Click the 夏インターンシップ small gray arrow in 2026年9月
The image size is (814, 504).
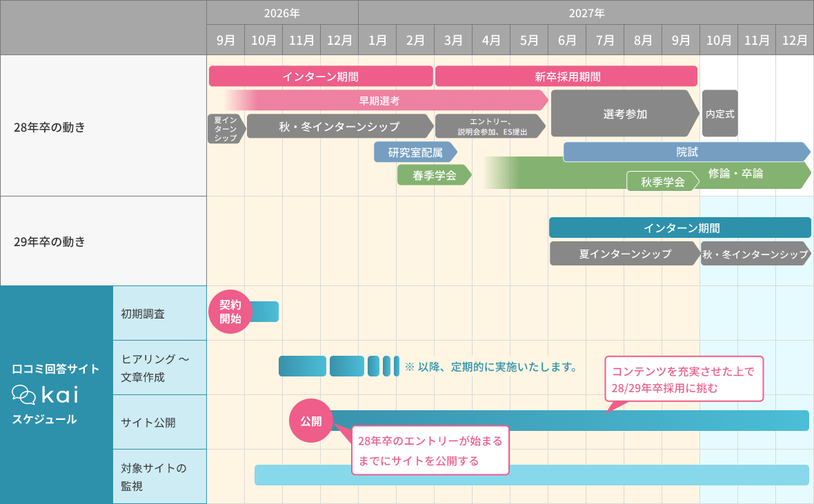point(226,129)
